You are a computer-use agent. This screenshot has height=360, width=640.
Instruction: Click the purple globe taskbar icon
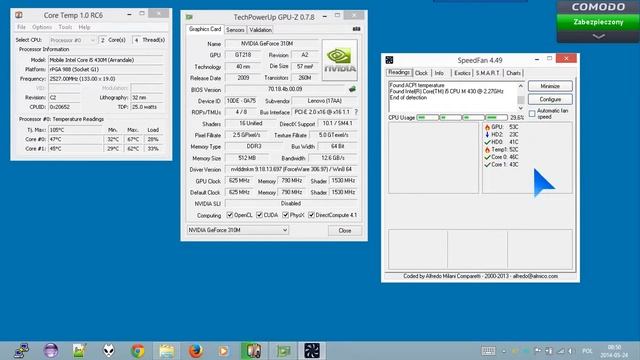[51, 351]
